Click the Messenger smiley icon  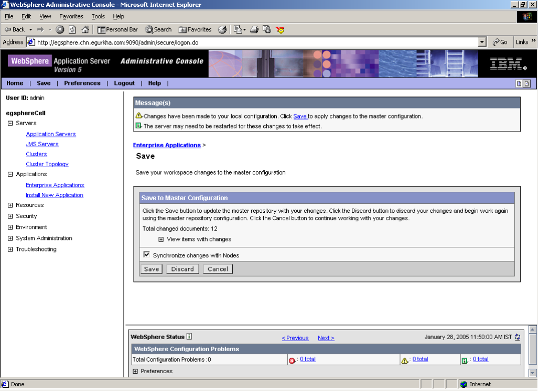click(280, 30)
